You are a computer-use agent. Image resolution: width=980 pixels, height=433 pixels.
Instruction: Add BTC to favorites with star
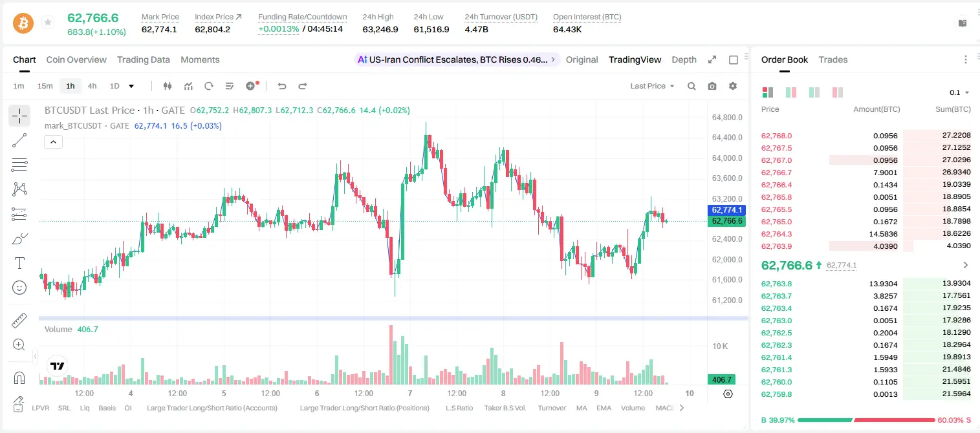pyautogui.click(x=48, y=23)
